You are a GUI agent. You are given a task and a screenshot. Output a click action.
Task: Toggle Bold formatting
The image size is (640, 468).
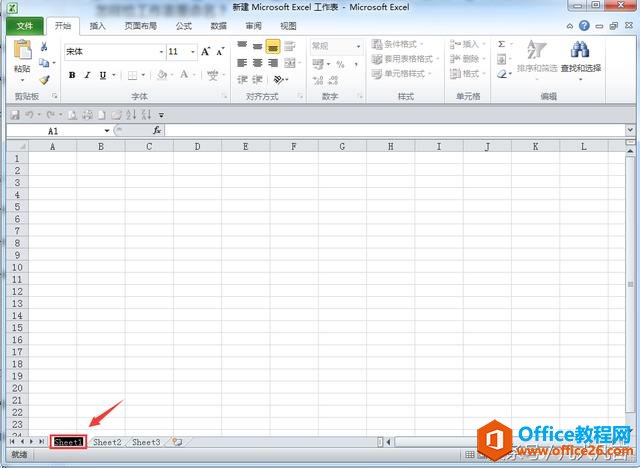(72, 75)
